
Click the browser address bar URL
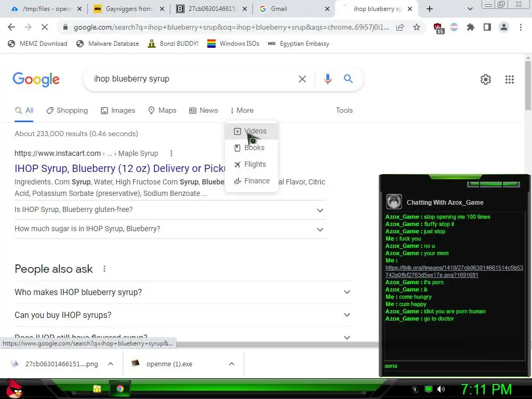[x=231, y=27]
